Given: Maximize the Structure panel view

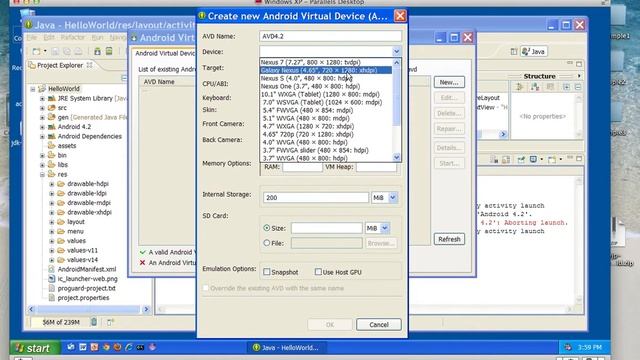Looking at the screenshot, I should click(x=579, y=64).
